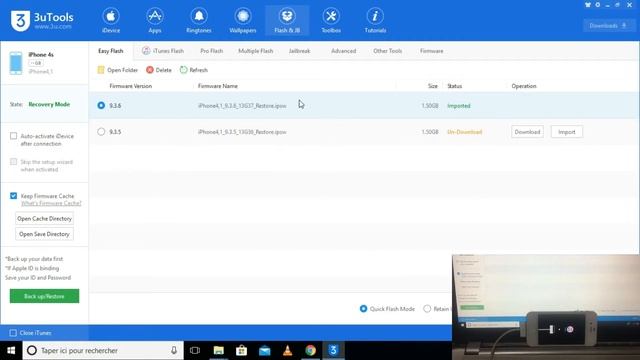Click the microphone icon in search box
Image resolution: width=640 pixels, height=360 pixels.
(174, 351)
